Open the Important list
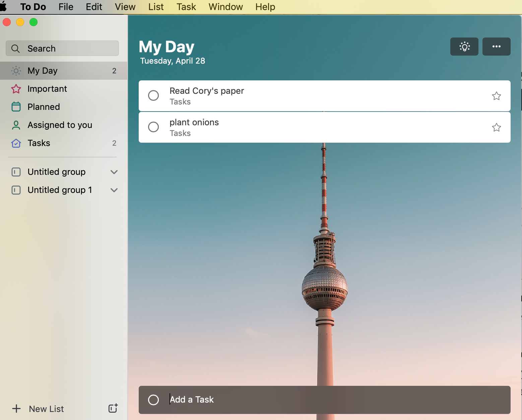 coord(64,89)
